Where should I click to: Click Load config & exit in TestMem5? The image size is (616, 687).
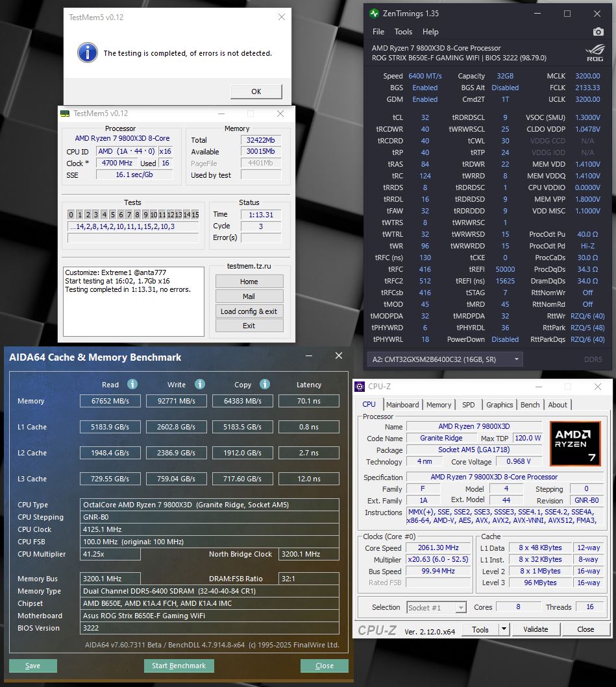click(x=249, y=311)
